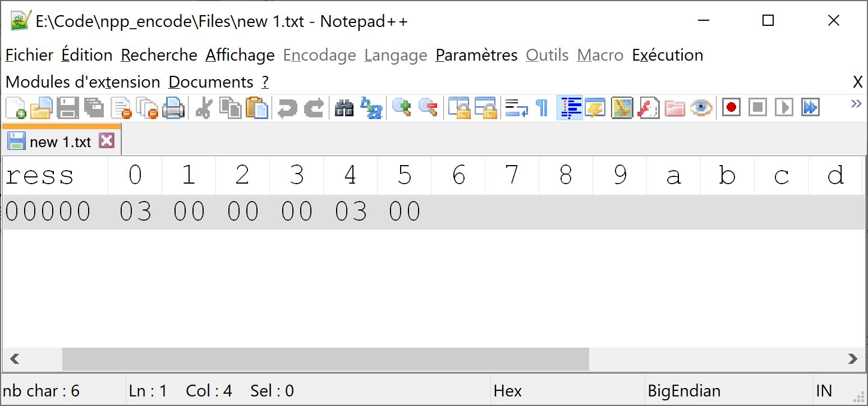Start recording a macro
The height and width of the screenshot is (406, 868).
point(731,108)
